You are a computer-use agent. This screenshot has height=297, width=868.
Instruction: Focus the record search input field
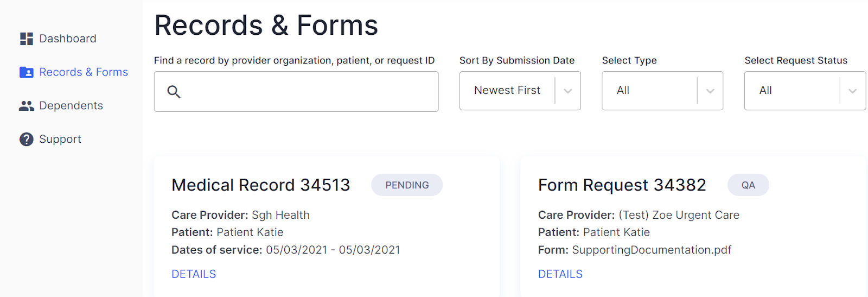[x=296, y=91]
